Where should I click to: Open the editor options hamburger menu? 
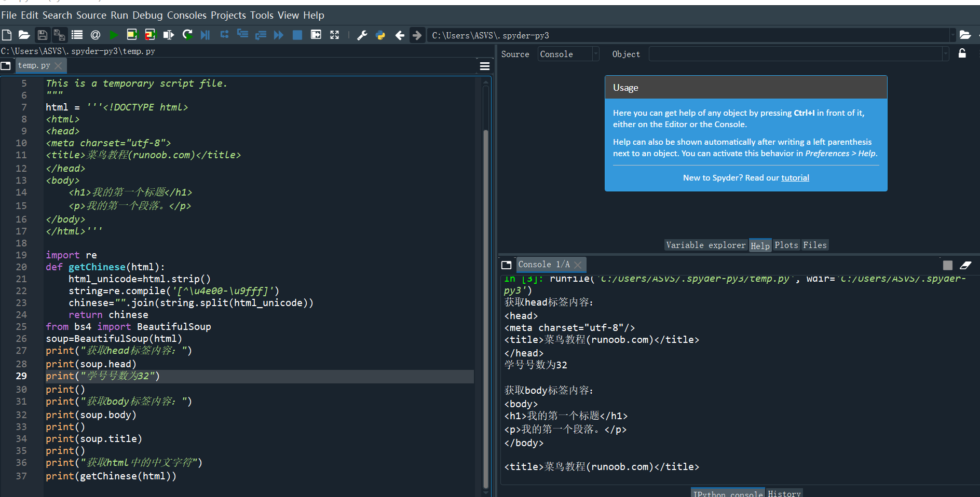tap(485, 66)
